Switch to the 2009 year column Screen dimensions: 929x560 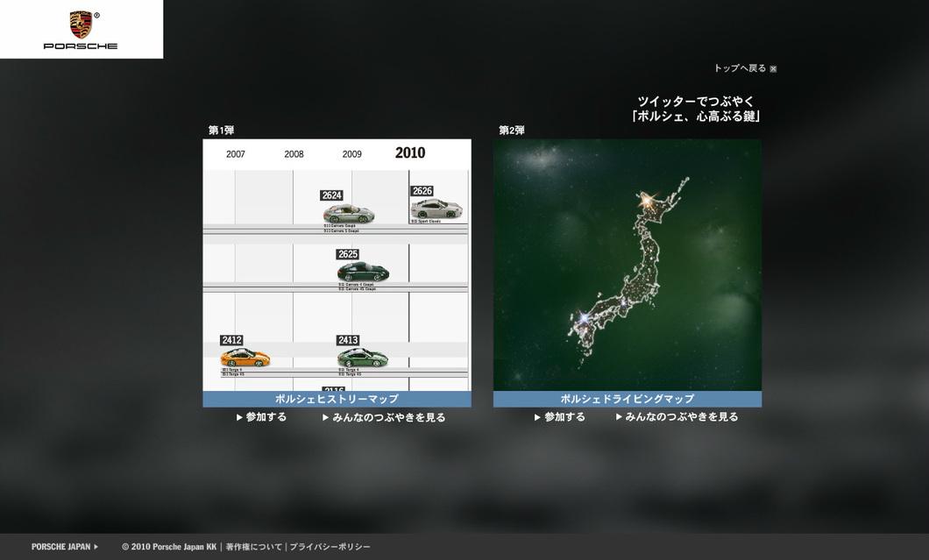point(351,154)
